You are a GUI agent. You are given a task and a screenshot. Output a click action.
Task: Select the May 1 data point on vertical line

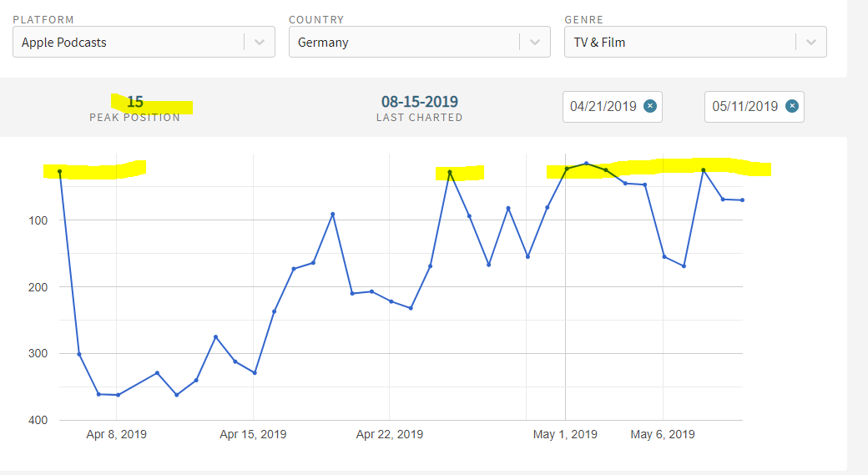click(567, 169)
